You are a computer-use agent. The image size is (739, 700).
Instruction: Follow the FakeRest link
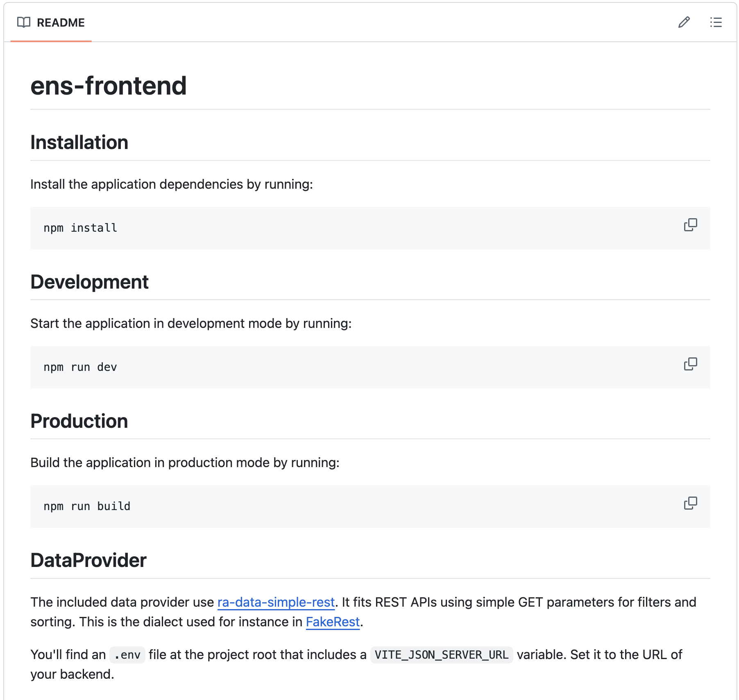[333, 622]
